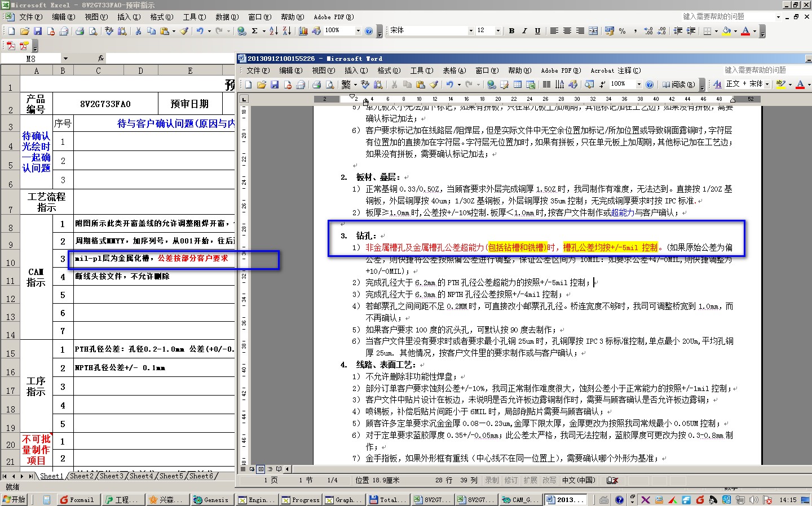Save the Excel workbook via toolbar icon
Screen dimensions: 812x506
pyautogui.click(x=38, y=31)
